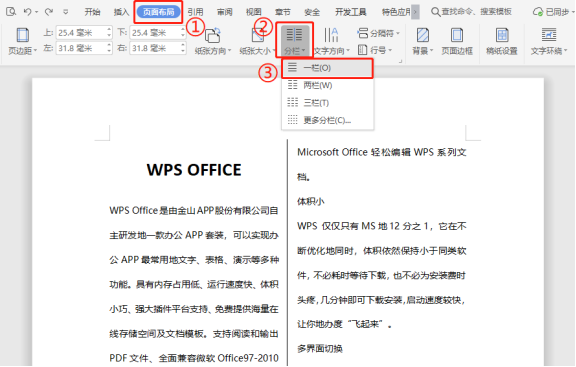Open the 分栏 columns button
The height and width of the screenshot is (367, 576).
294,40
